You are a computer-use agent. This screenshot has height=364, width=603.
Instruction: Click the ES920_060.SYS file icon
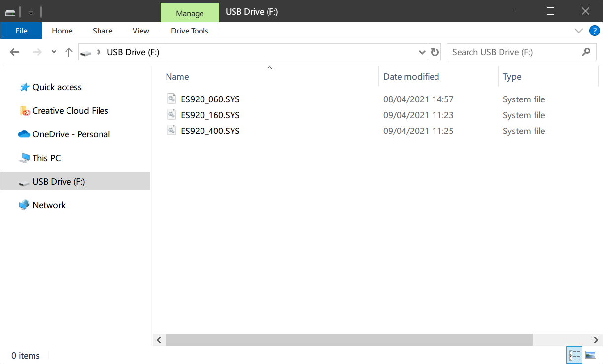tap(171, 99)
